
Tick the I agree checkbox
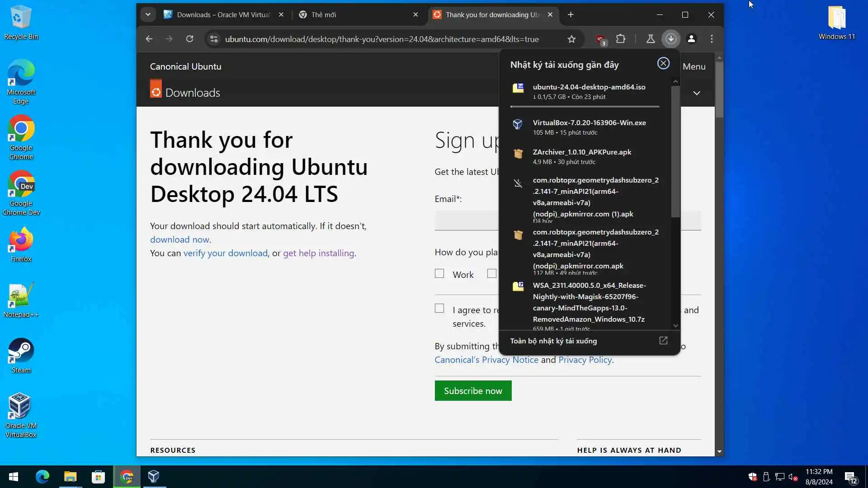[439, 308]
